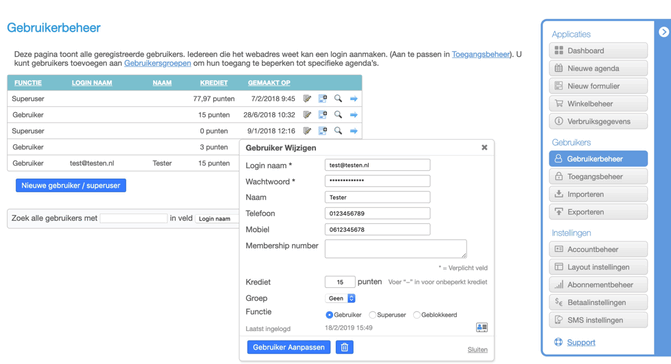Viewport: 671px width, 364px height.
Task: Click blue arrow in 7/2/2018 9:45 row
Action: coord(353,99)
